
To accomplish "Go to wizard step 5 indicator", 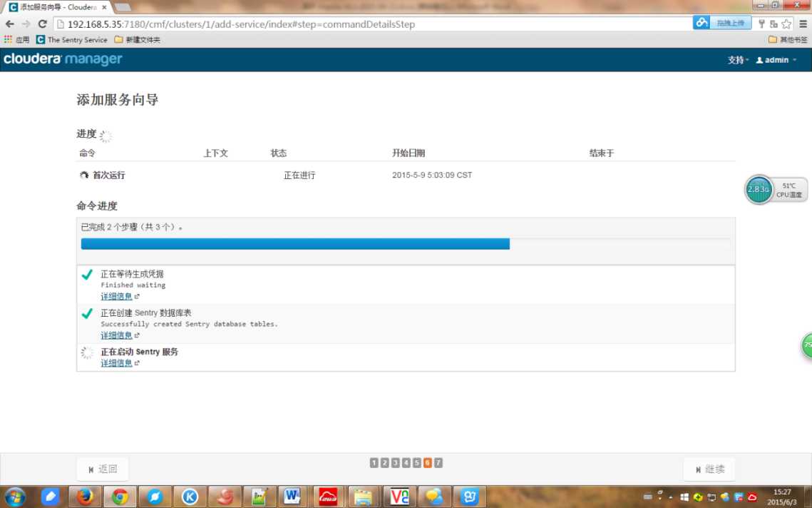I will [x=417, y=462].
